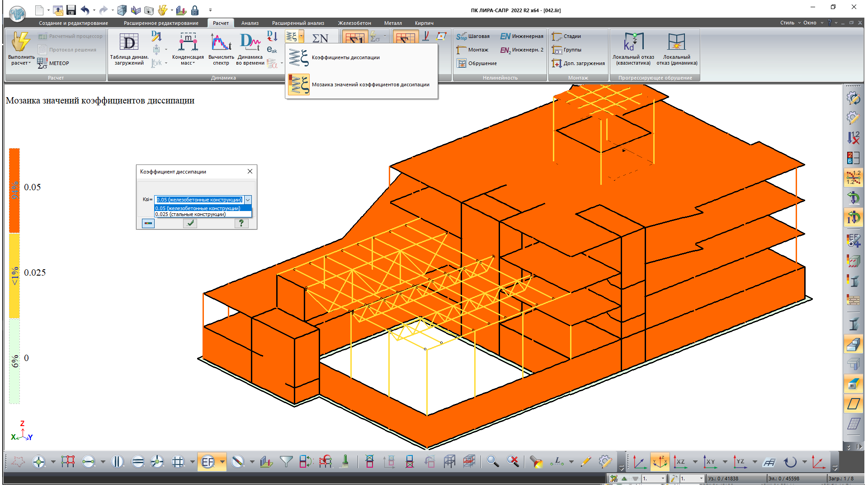Click the Выполнить расчет icon
Image resolution: width=868 pixels, height=488 pixels.
point(21,42)
